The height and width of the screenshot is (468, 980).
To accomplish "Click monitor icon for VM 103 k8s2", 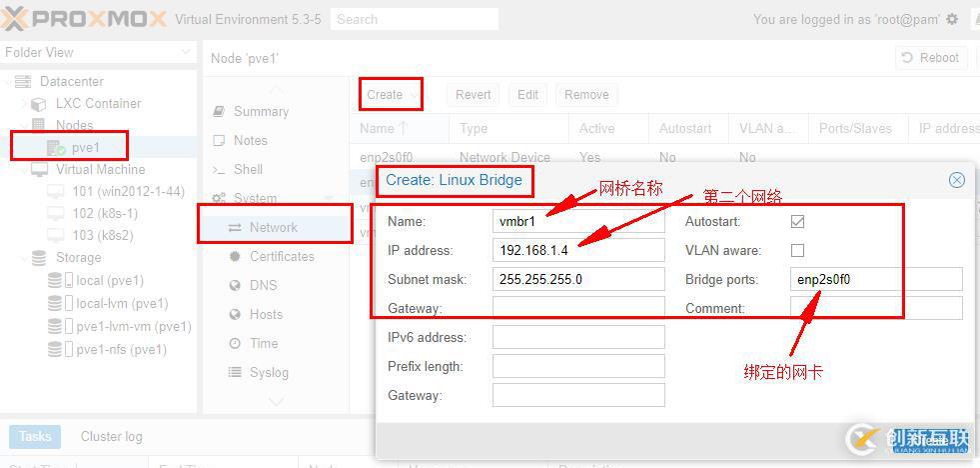I will coord(56,235).
